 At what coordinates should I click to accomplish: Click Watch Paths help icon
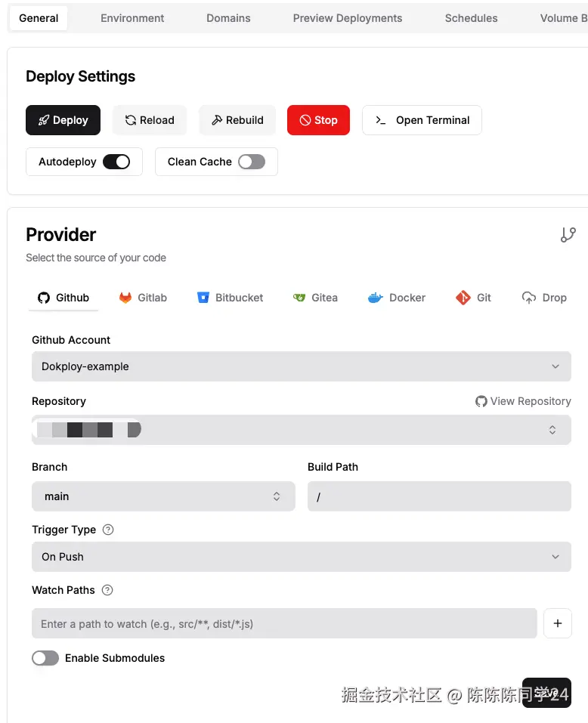coord(107,590)
